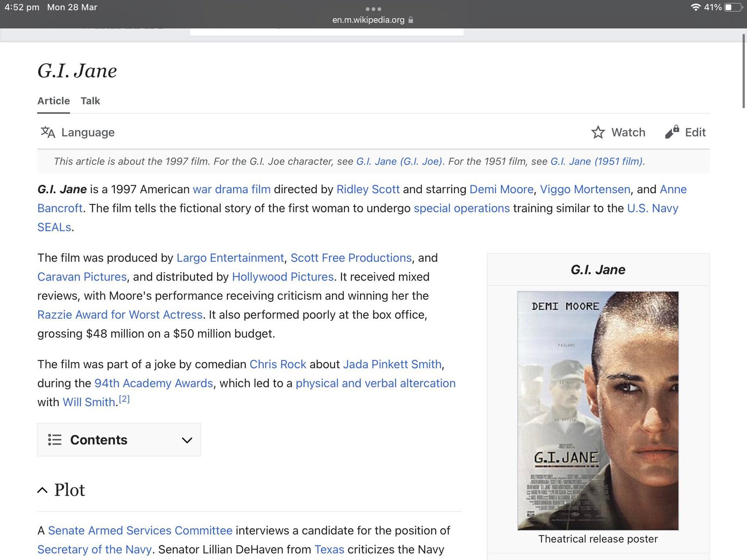Collapse the Plot section chevron
This screenshot has width=747, height=560.
click(x=42, y=490)
